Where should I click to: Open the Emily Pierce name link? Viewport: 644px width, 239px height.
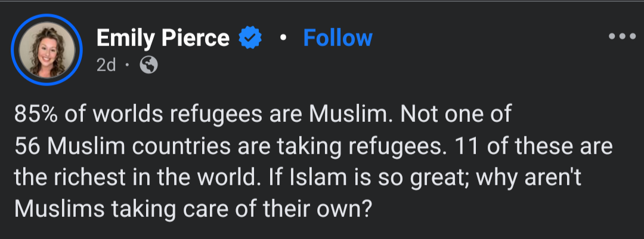pos(163,38)
